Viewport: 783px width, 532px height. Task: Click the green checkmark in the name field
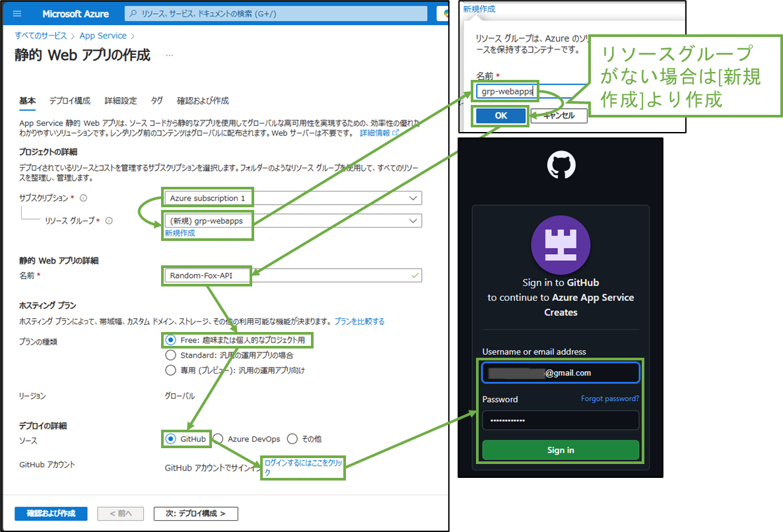(415, 275)
